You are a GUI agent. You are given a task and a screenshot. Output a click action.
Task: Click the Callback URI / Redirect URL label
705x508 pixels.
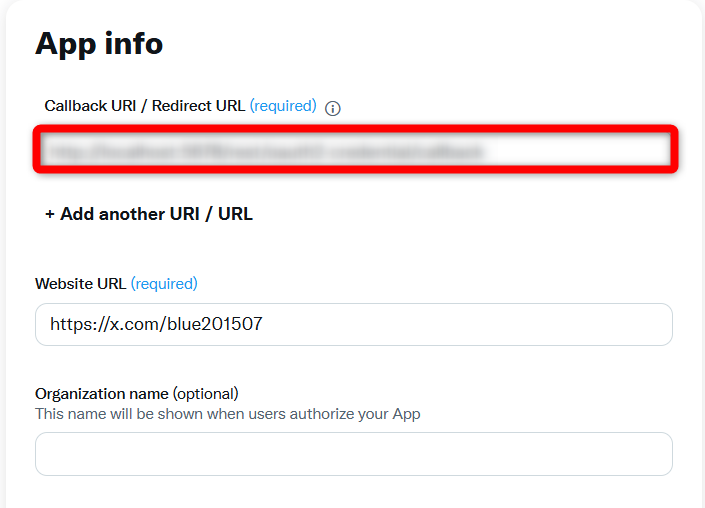(145, 106)
